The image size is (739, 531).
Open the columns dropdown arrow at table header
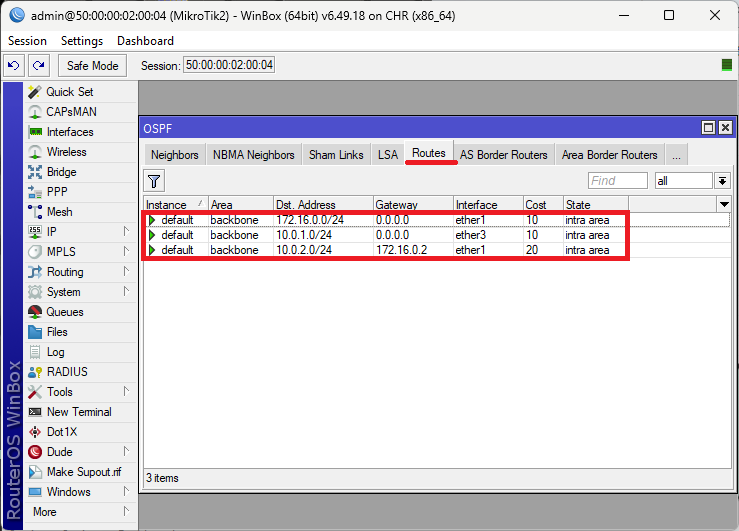(x=724, y=204)
